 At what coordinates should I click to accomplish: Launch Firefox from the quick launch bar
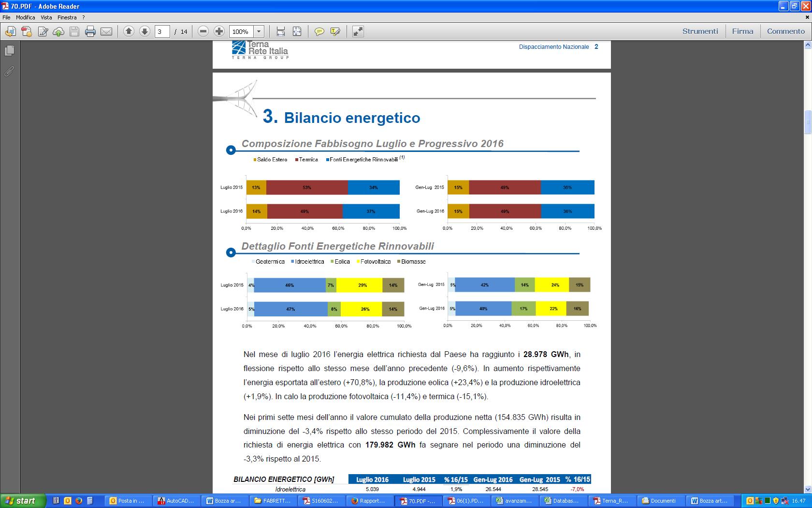click(78, 501)
